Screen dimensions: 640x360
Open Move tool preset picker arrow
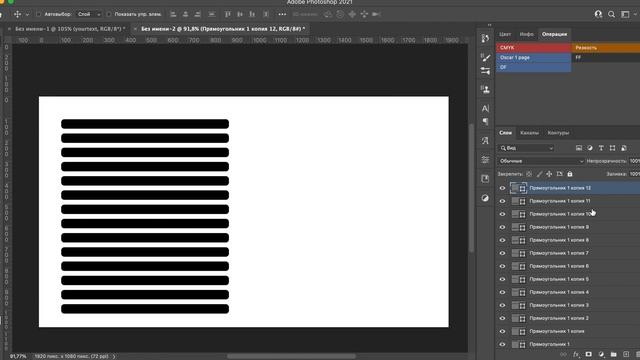point(27,14)
